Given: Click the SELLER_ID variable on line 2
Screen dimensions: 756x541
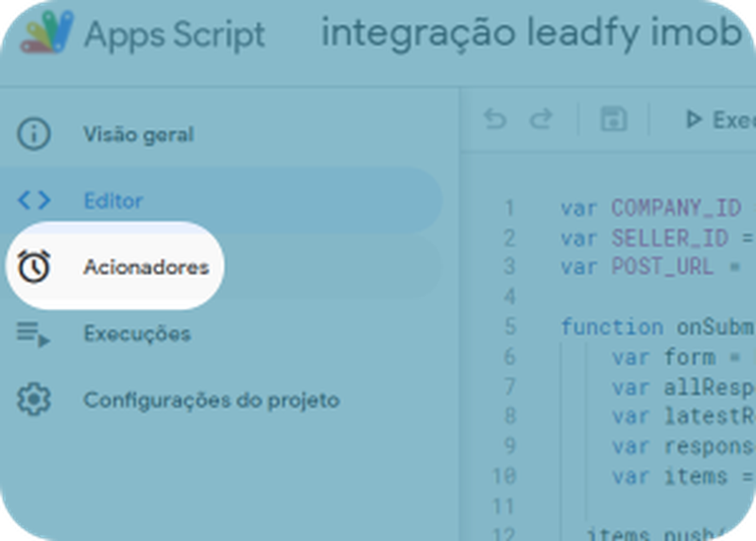Looking at the screenshot, I should [x=670, y=238].
